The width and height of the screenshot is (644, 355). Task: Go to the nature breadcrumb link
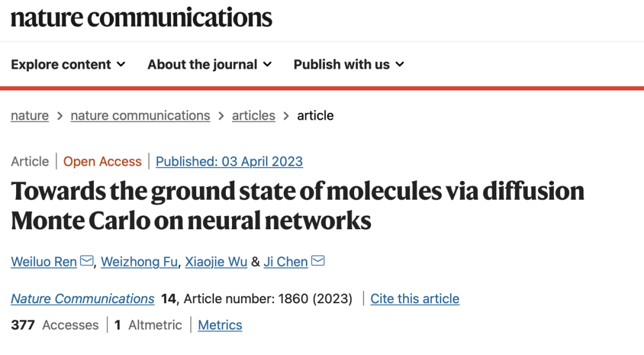(x=30, y=116)
